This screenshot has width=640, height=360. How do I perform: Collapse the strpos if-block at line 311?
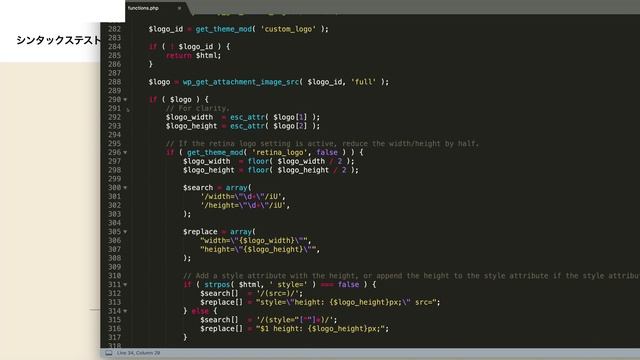pyautogui.click(x=125, y=284)
